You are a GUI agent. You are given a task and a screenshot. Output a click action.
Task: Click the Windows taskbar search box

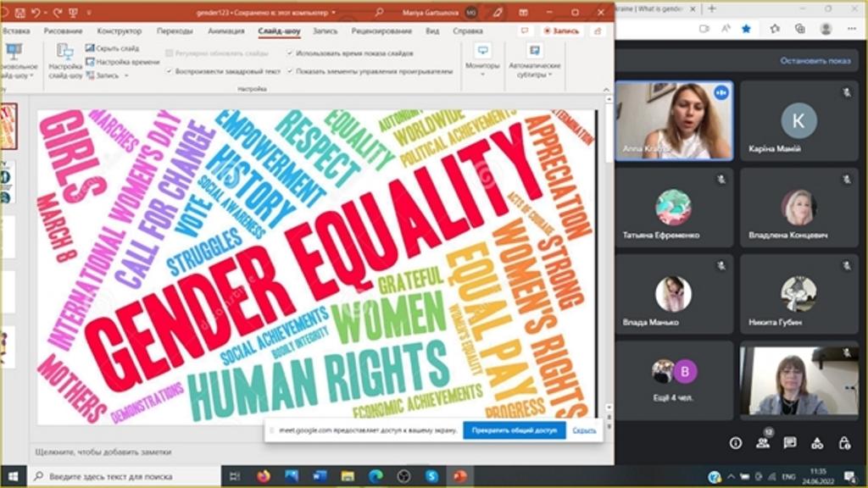(125, 476)
